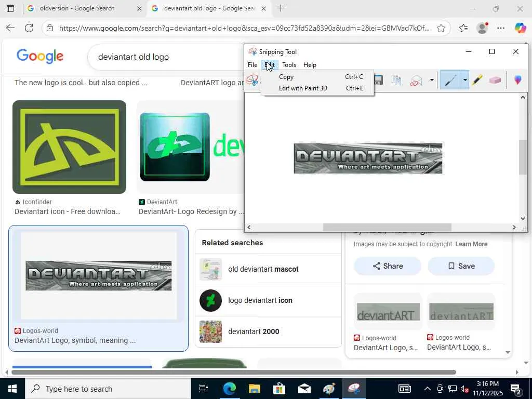Close the deviantart old logo tab
The image size is (532, 399).
[x=263, y=8]
